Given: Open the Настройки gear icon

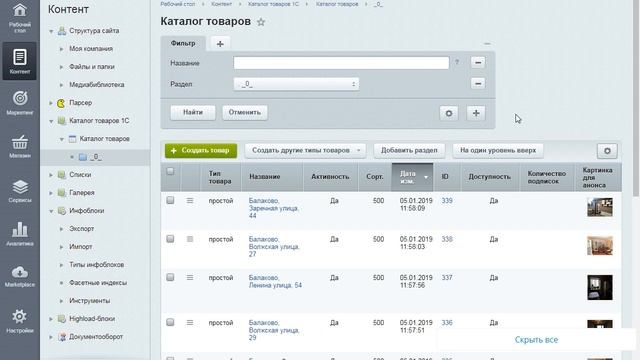Looking at the screenshot, I should click(20, 321).
